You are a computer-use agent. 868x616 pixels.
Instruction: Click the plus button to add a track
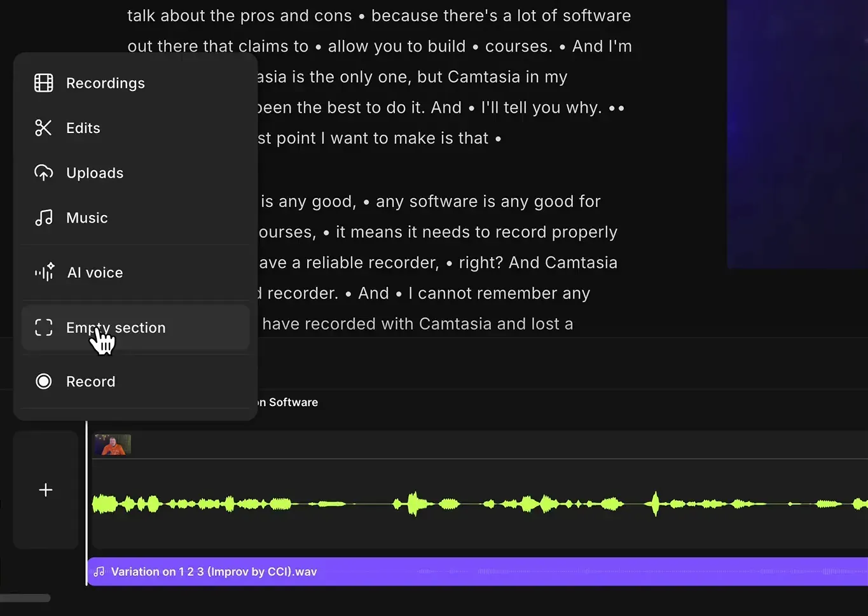[45, 490]
